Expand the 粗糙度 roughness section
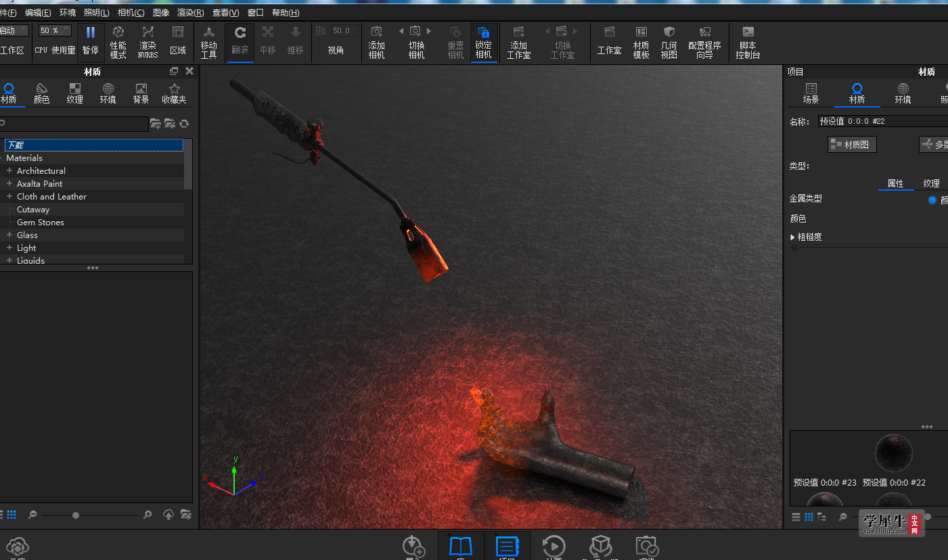 [x=793, y=237]
